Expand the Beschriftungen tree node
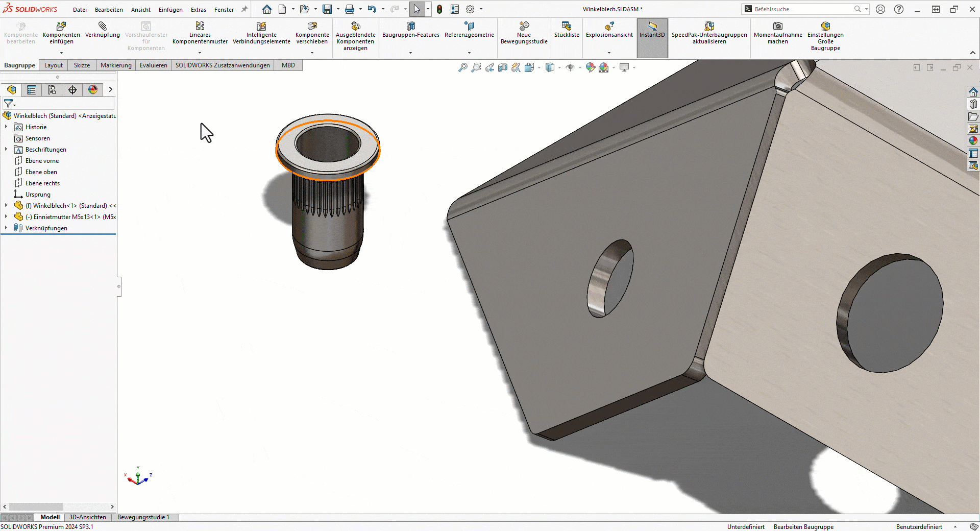Image resolution: width=980 pixels, height=531 pixels. (x=6, y=149)
